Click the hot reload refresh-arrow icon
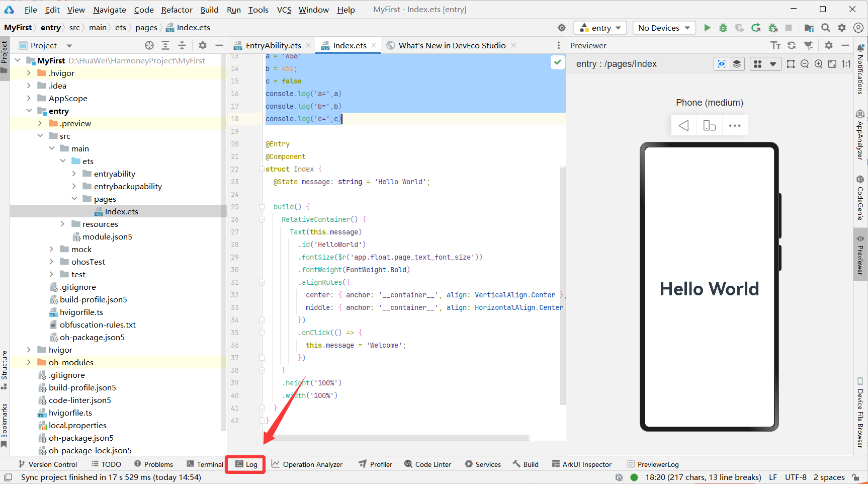This screenshot has height=484, width=868. click(756, 28)
